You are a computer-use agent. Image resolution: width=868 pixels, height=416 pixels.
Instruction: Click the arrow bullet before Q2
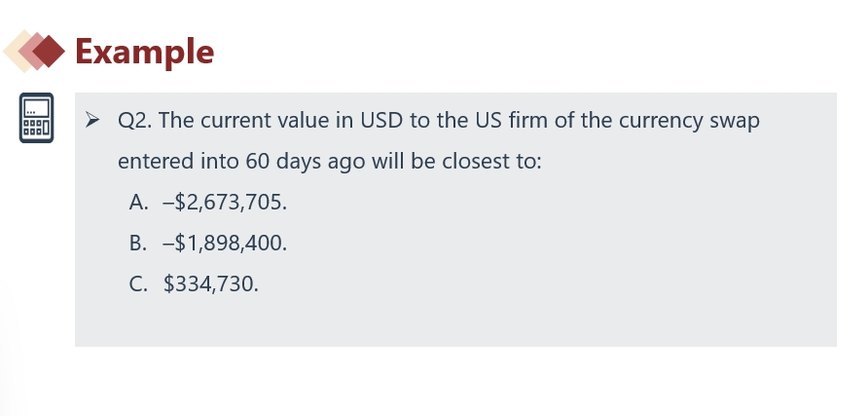(x=92, y=121)
